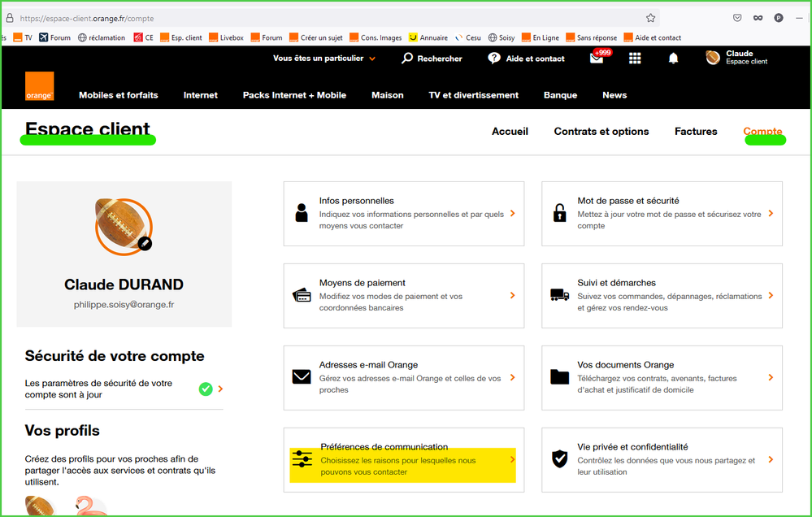The height and width of the screenshot is (517, 812).
Task: Open the Sans réponse bookmark
Action: tap(592, 37)
